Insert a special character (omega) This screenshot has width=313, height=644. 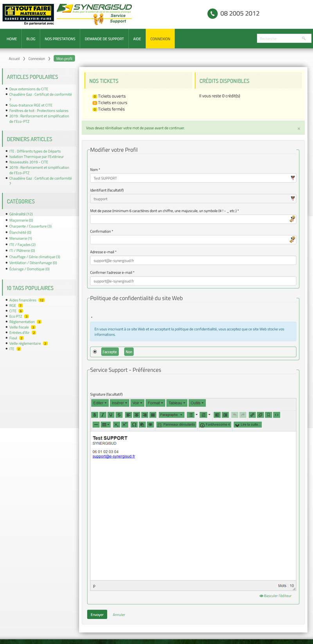(x=134, y=425)
